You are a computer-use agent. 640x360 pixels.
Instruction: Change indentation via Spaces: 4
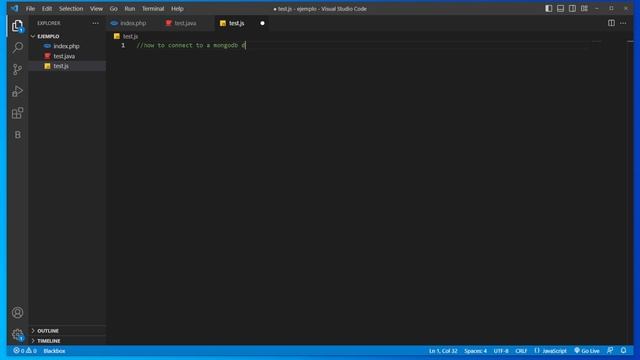pos(476,351)
